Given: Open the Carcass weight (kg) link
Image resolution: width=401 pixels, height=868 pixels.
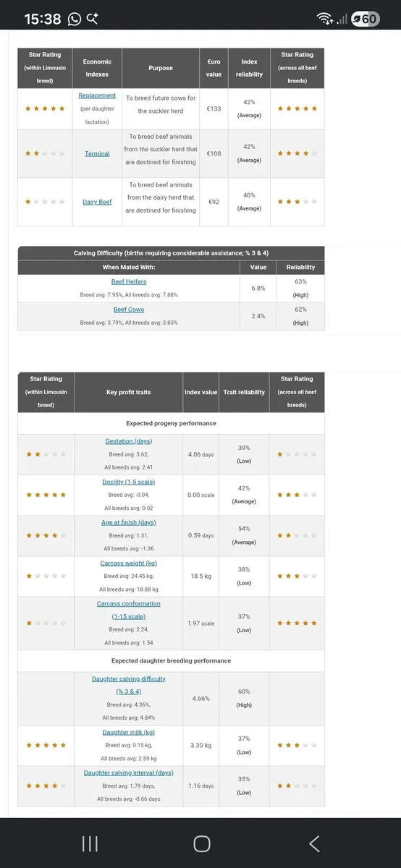Looking at the screenshot, I should [x=128, y=563].
